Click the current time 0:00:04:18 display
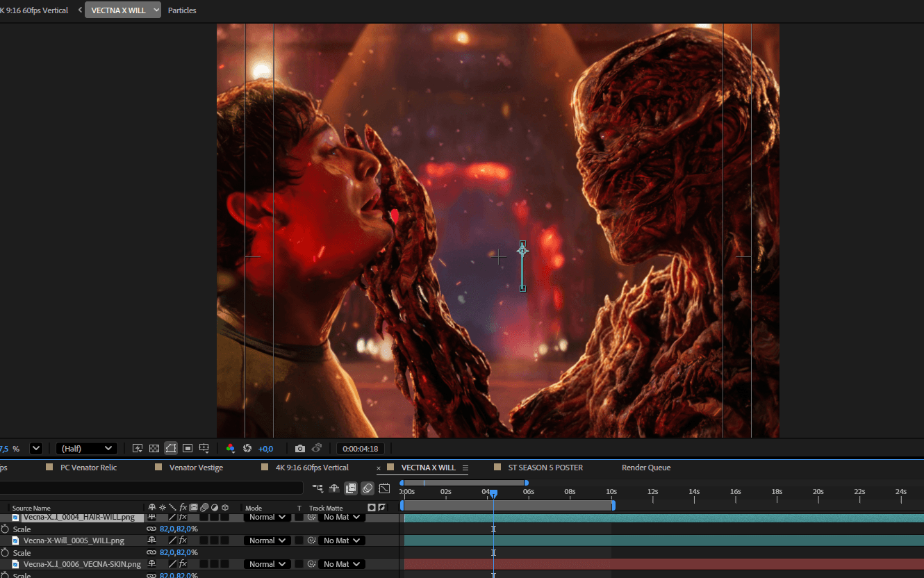Viewport: 924px width, 578px height. 360,449
